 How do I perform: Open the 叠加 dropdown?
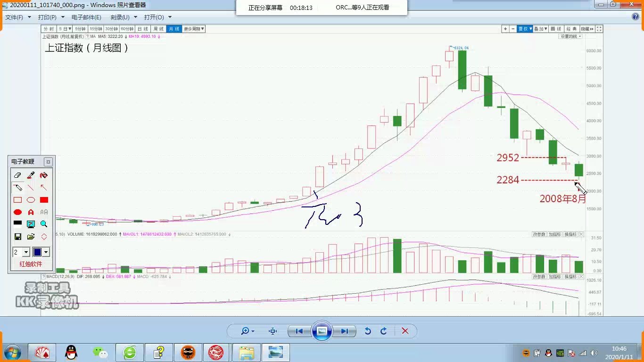(x=541, y=29)
